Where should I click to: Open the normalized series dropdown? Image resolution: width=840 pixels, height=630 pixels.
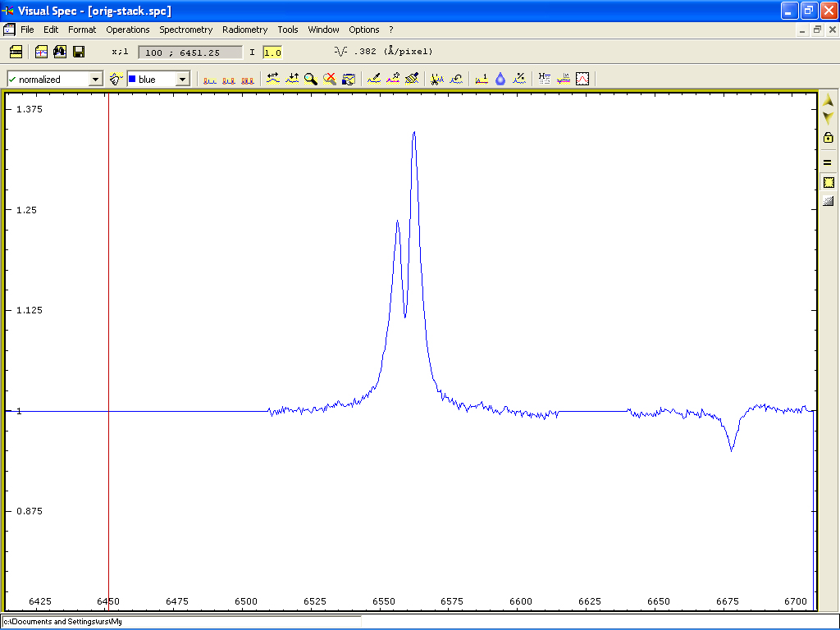(95, 80)
